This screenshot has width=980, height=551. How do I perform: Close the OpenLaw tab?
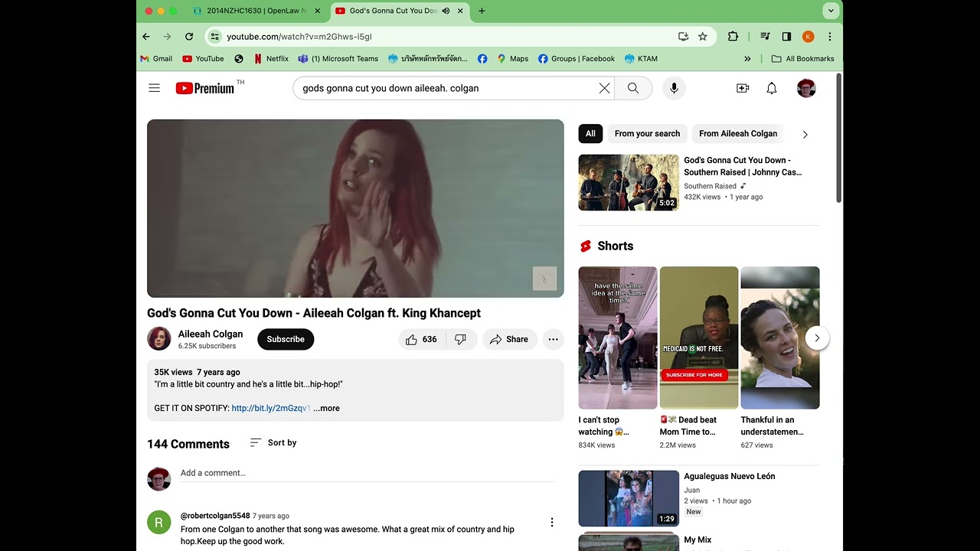[317, 11]
